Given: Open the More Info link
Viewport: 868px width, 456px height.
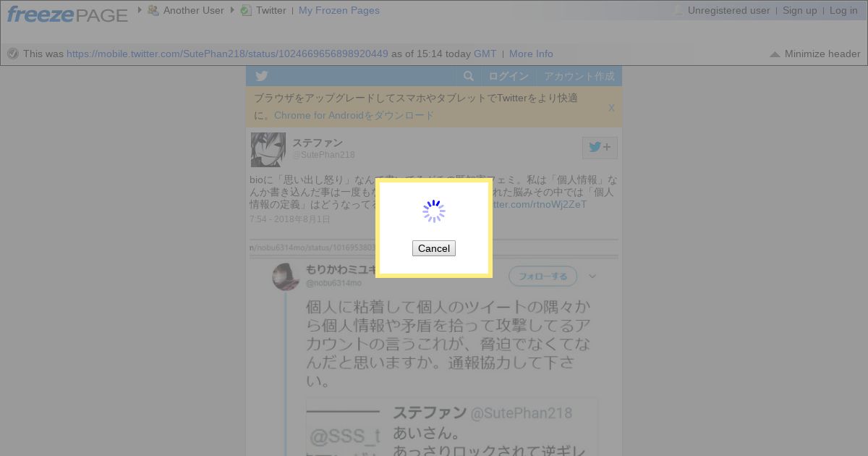Looking at the screenshot, I should pyautogui.click(x=531, y=54).
